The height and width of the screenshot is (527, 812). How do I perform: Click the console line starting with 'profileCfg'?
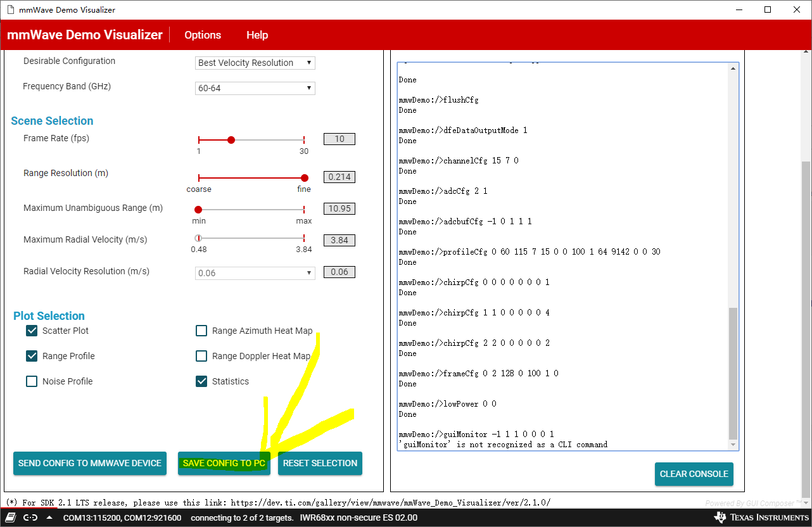[530, 252]
